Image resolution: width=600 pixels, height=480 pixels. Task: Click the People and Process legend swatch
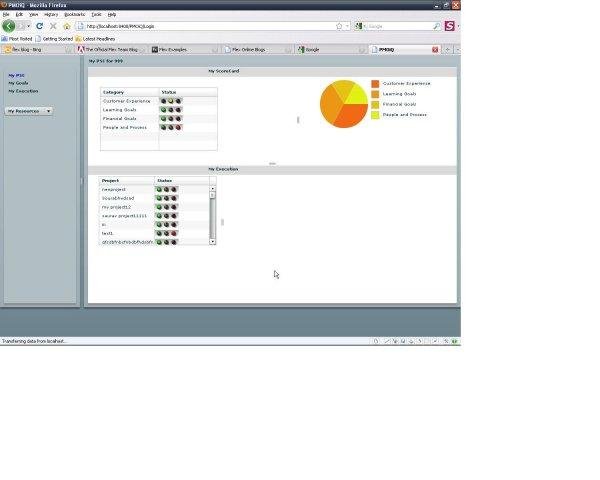pyautogui.click(x=375, y=115)
